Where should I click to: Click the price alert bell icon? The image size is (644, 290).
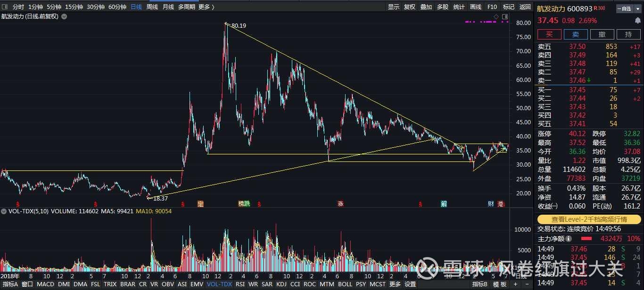637,21
